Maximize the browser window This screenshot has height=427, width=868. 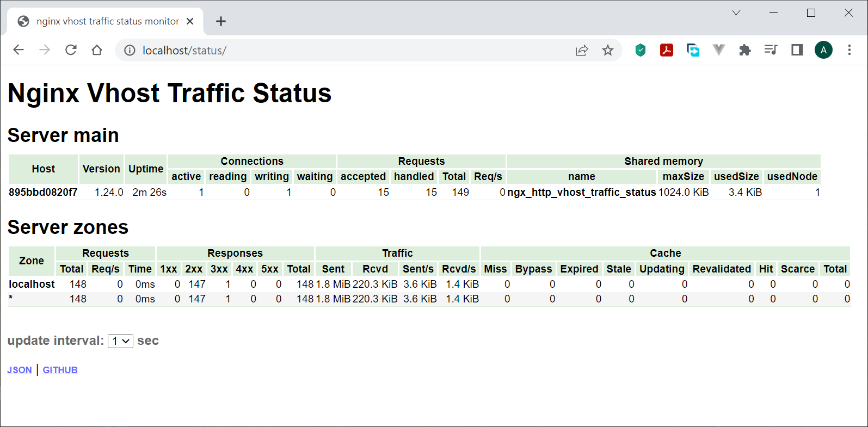coord(811,13)
